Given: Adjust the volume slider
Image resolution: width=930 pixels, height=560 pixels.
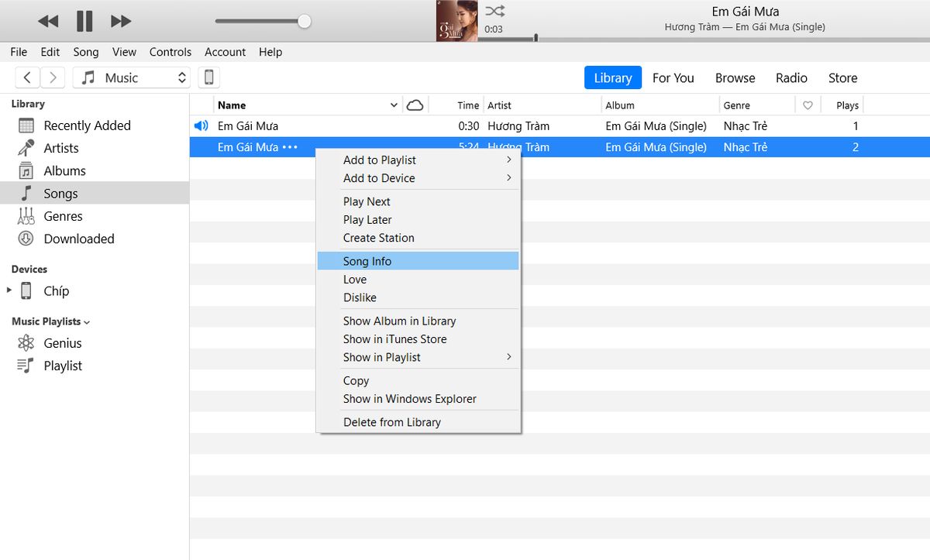Looking at the screenshot, I should 302,21.
